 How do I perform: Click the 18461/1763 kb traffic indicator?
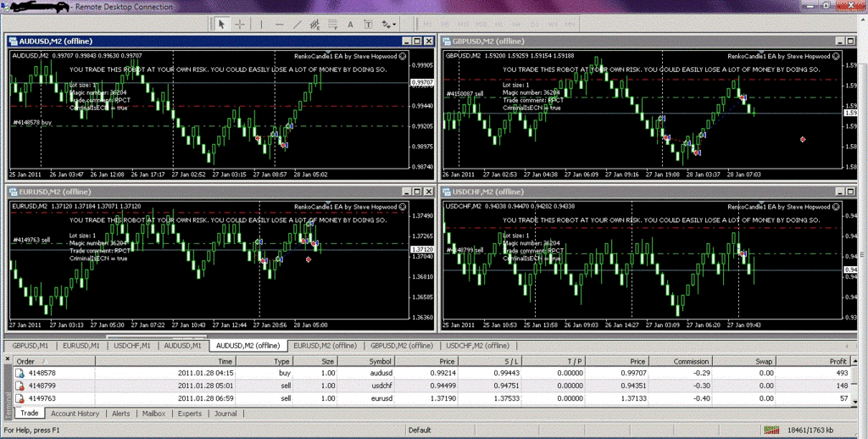[x=810, y=431]
